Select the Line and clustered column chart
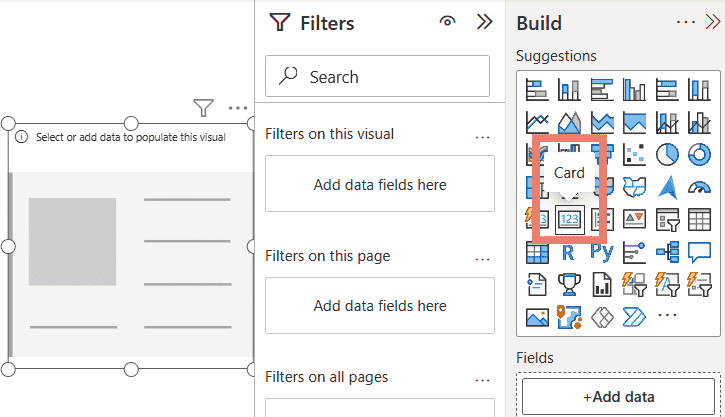The image size is (725, 417). click(x=699, y=122)
